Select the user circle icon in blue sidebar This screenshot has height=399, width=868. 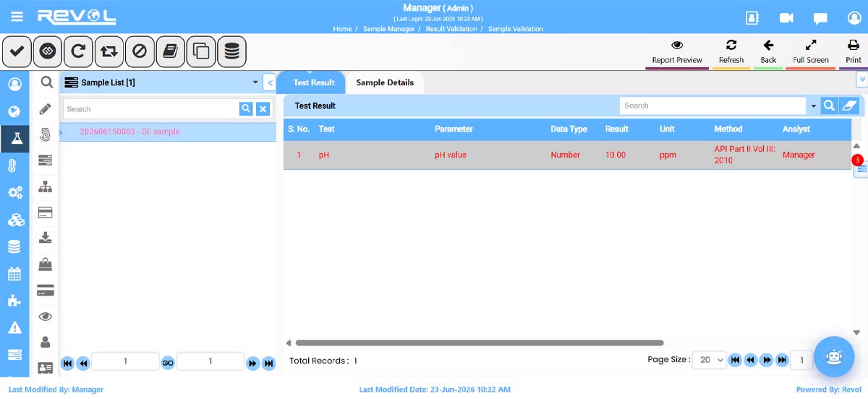click(14, 85)
